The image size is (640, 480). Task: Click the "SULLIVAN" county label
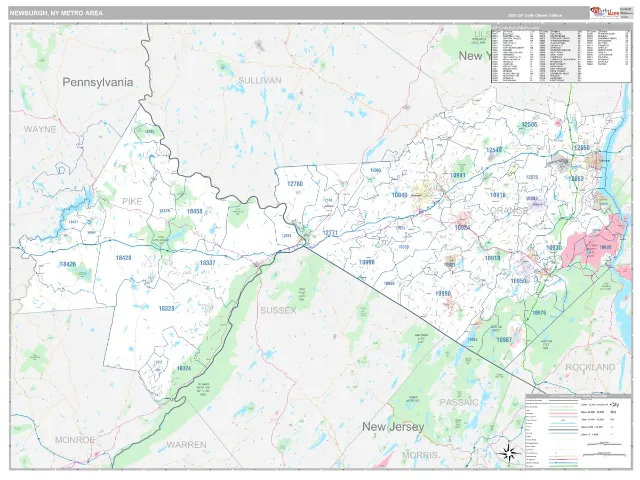260,80
